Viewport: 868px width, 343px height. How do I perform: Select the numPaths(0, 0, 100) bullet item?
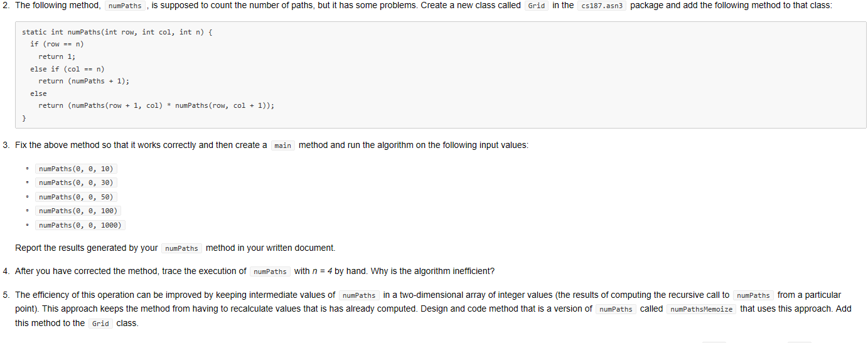[79, 211]
